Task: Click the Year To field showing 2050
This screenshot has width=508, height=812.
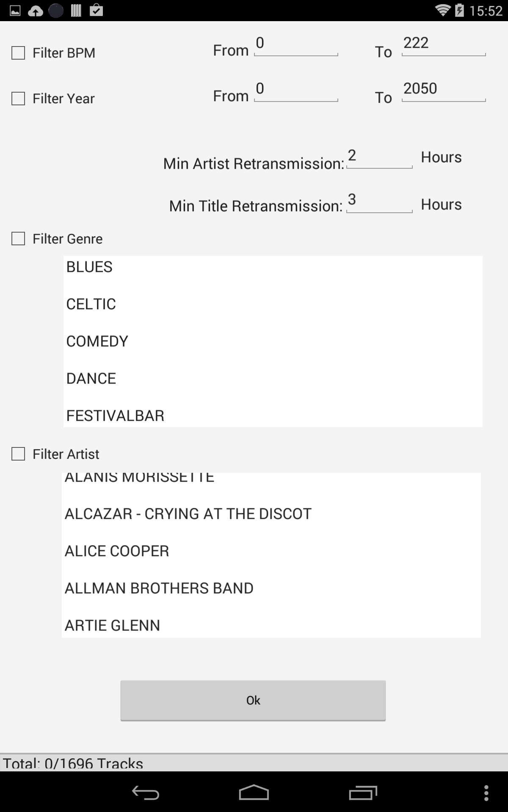Action: [x=443, y=91]
